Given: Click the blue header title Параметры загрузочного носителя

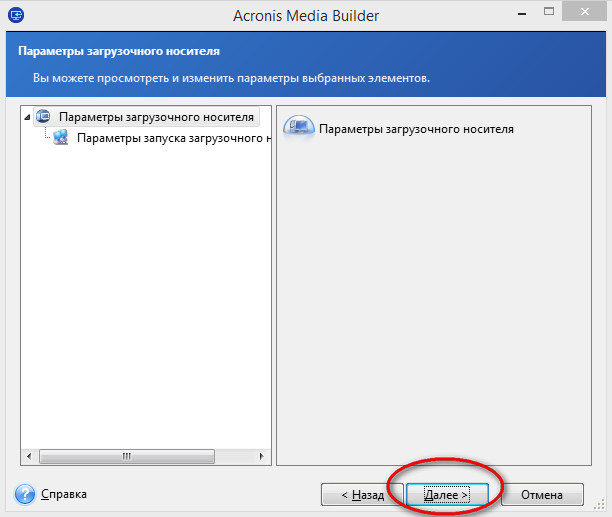Looking at the screenshot, I should point(119,51).
